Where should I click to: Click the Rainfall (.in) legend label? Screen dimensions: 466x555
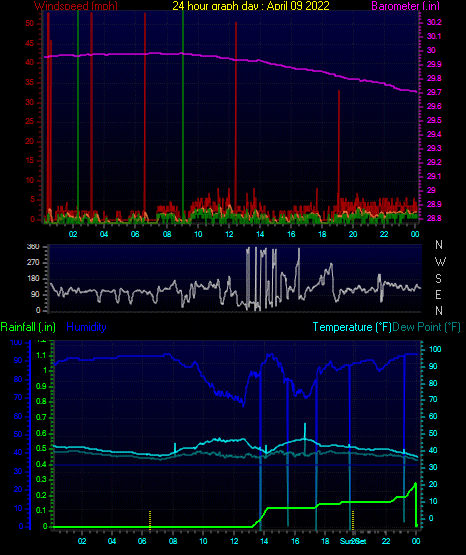point(28,327)
